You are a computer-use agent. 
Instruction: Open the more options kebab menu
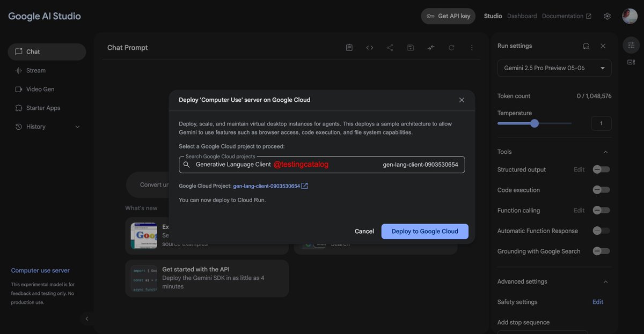(472, 47)
